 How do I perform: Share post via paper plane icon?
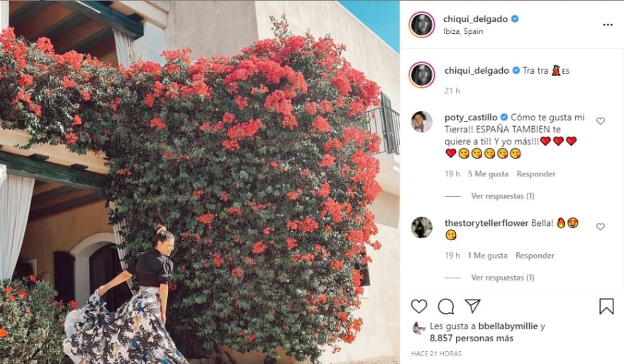point(472,306)
